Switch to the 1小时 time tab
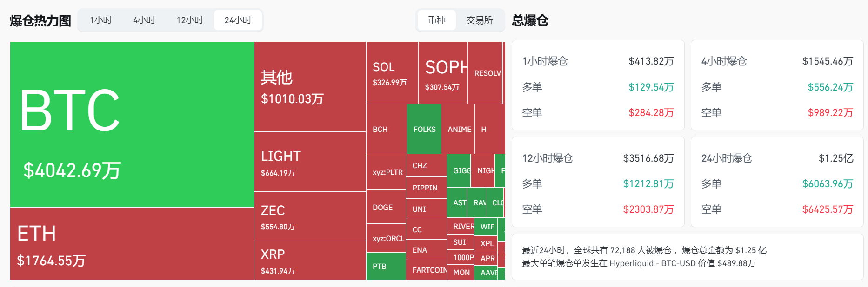 pyautogui.click(x=100, y=20)
